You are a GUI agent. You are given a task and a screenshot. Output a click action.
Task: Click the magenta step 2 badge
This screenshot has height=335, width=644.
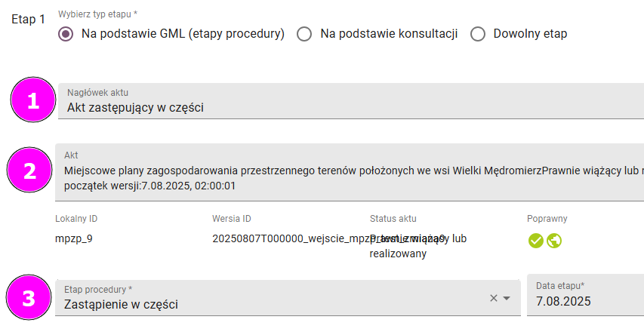point(30,171)
